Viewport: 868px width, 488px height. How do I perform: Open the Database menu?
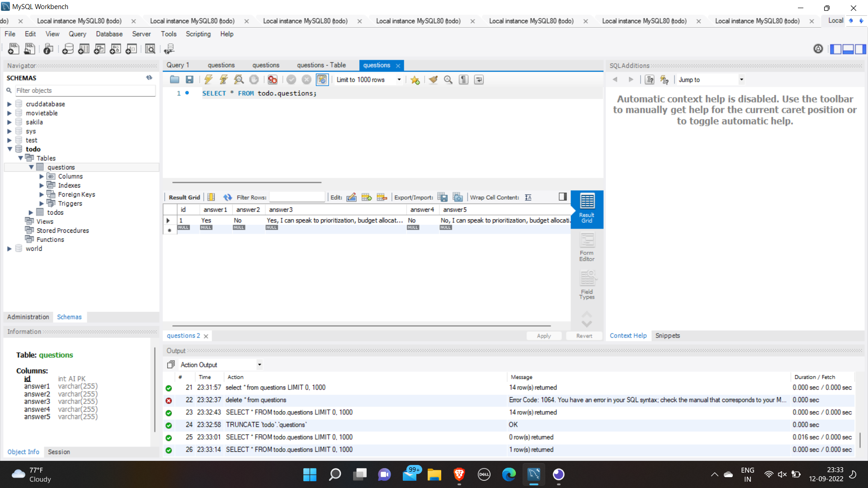tap(109, 34)
